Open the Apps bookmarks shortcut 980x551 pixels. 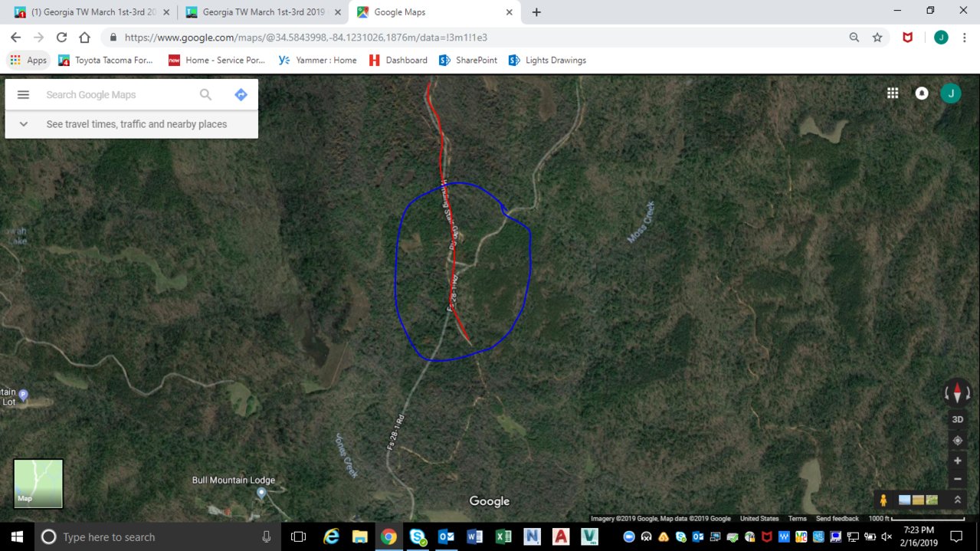28,60
